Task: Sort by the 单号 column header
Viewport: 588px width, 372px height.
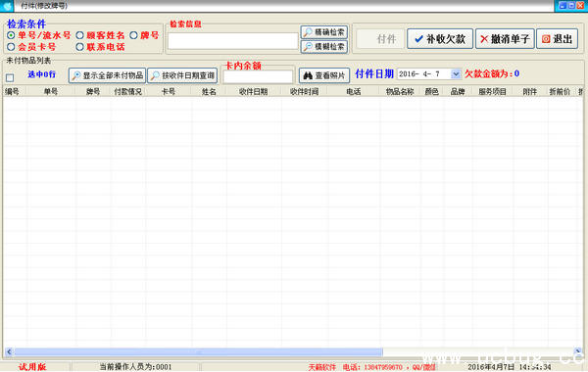Action: click(51, 91)
